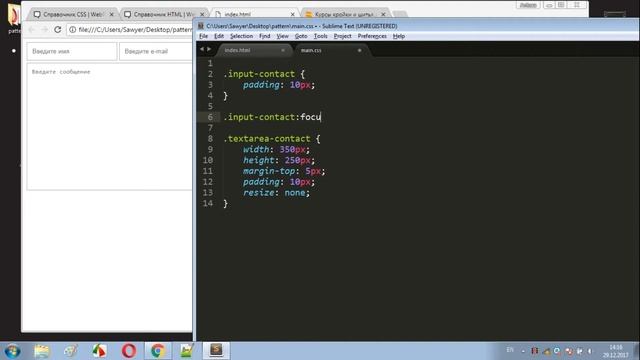Open the Help menu in Sublime Text
640x360 pixels.
(x=399, y=36)
